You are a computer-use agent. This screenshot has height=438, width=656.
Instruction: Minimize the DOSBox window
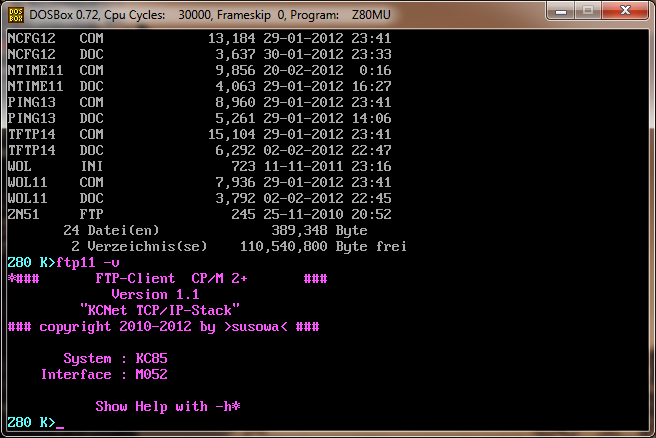(557, 10)
